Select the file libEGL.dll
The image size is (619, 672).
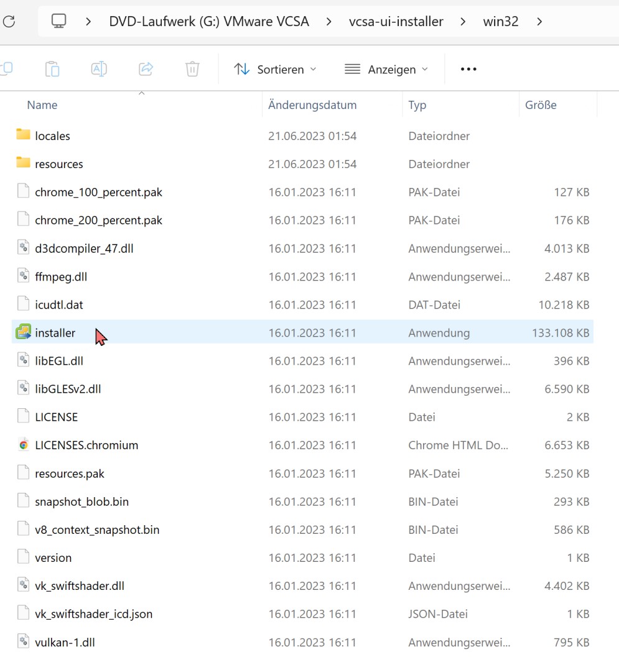click(59, 361)
